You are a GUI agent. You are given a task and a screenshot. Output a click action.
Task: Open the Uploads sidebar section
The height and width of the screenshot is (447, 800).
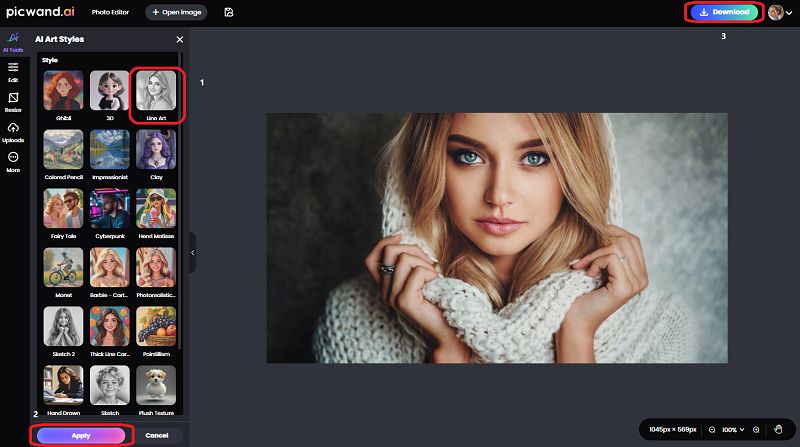tap(13, 133)
